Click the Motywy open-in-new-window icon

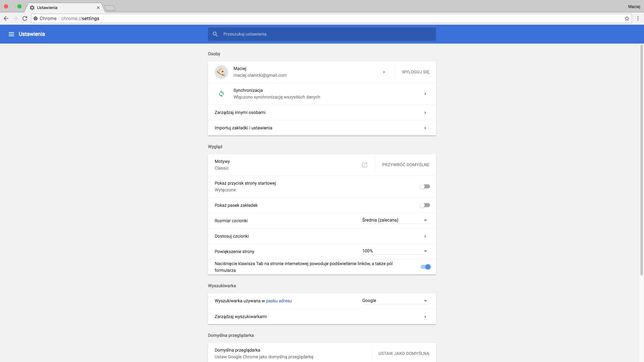(x=365, y=165)
